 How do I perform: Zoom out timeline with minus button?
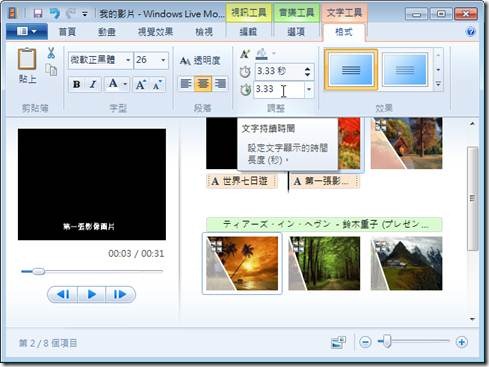coord(365,342)
